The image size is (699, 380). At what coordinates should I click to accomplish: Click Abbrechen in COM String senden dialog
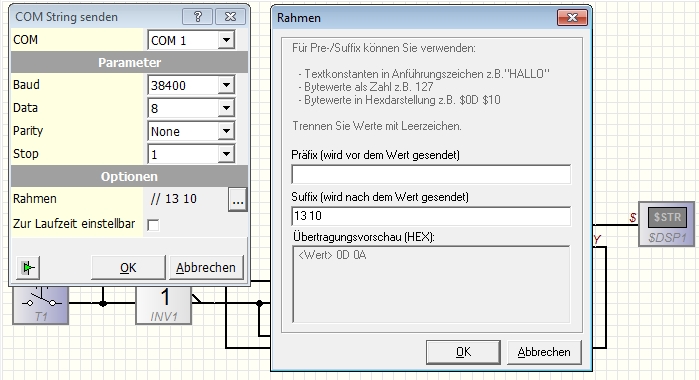pos(206,268)
